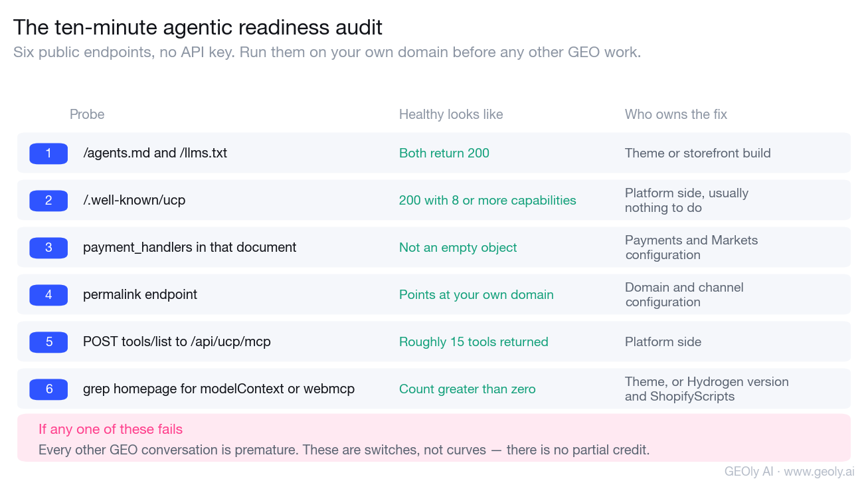This screenshot has height=481, width=868.
Task: Click the blue number 4 badge
Action: click(x=48, y=295)
